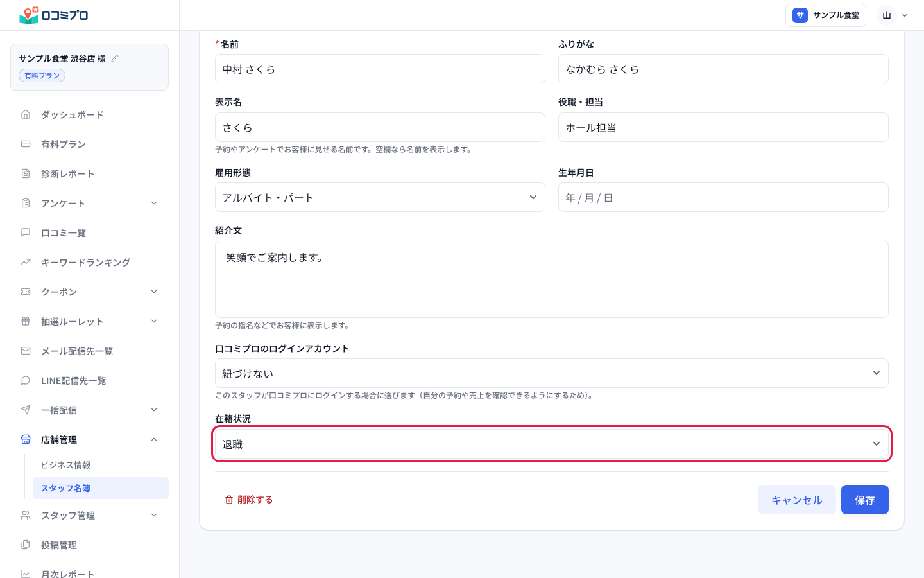Screen dimensions: 924x578
Task: Click the ダッシュボード home icon
Action: [26, 114]
